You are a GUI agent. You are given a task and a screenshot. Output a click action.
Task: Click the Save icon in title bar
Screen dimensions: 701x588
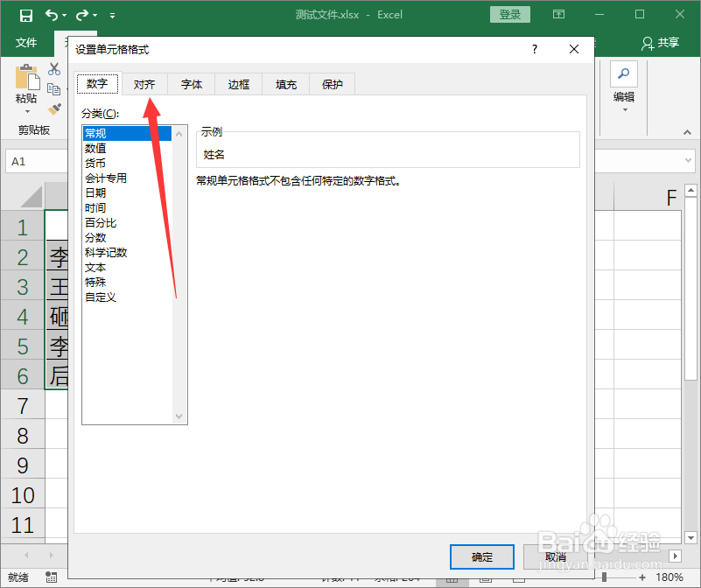pos(26,16)
